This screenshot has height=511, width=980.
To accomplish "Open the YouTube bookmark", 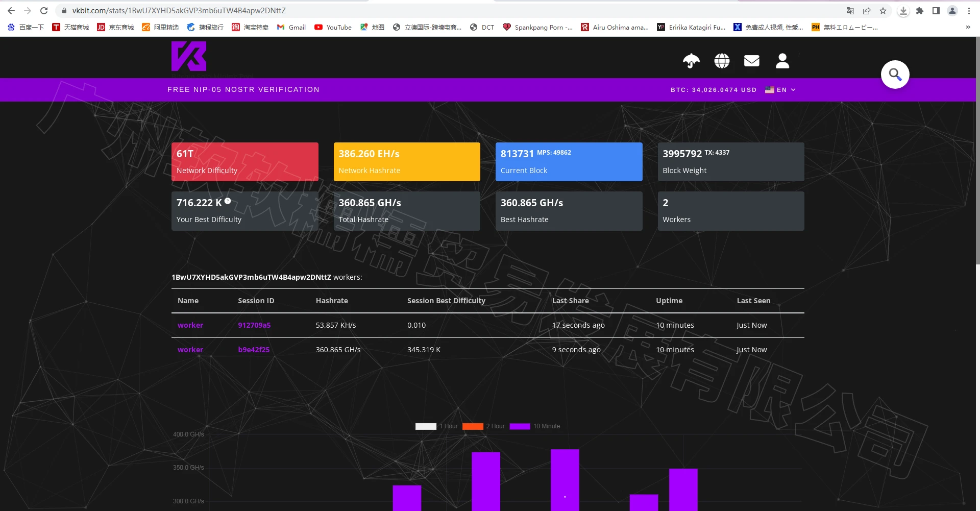I will 333,28.
